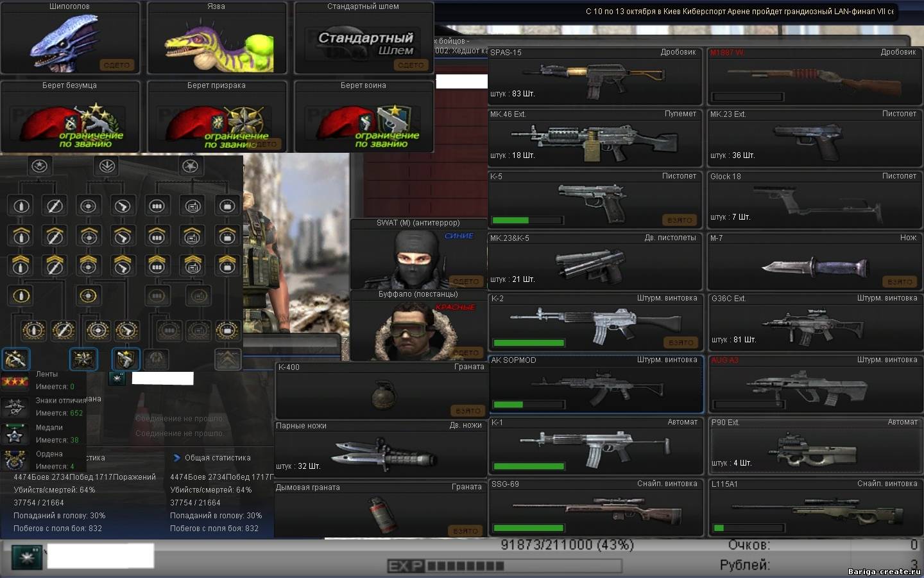The image size is (924, 578).
Task: Select the laurel-wreath crosshair skill icon
Action: [x=98, y=330]
